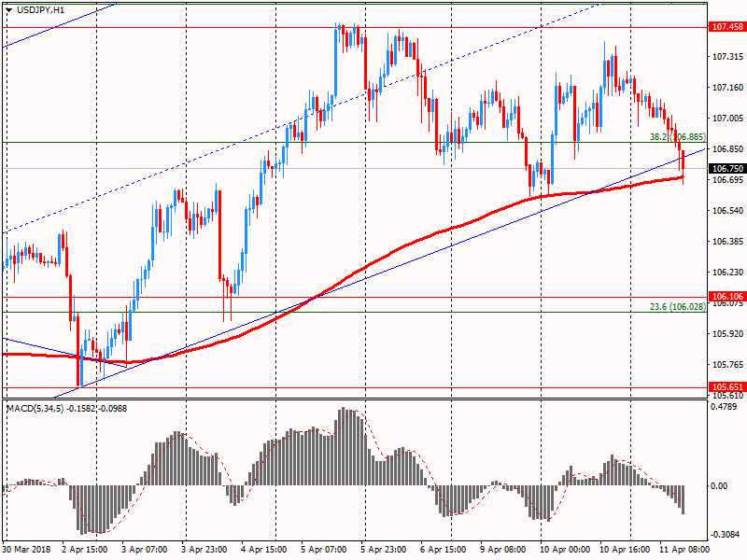
Task: Select time axis label 11 Apr 08:00
Action: [684, 550]
